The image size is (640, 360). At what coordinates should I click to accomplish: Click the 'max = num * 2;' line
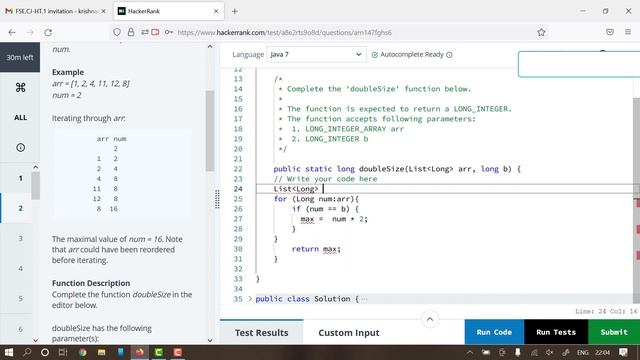(x=334, y=219)
